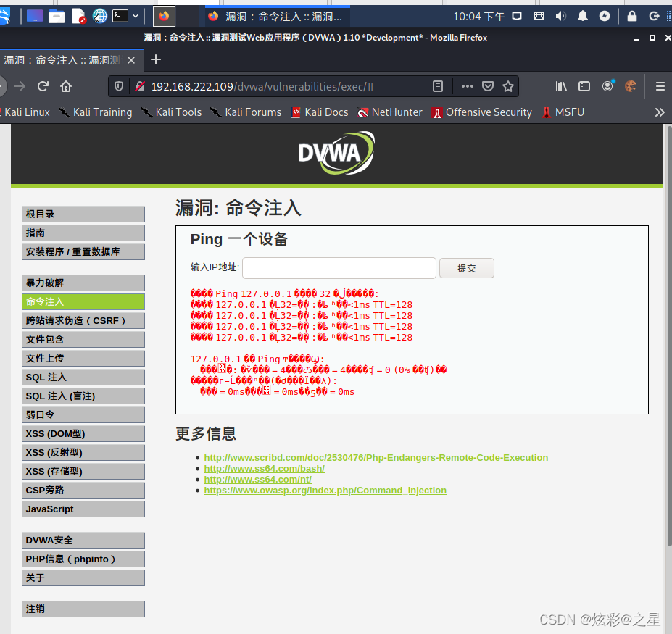Click inside the 输入IP地址 input field
672x634 pixels.
click(339, 267)
